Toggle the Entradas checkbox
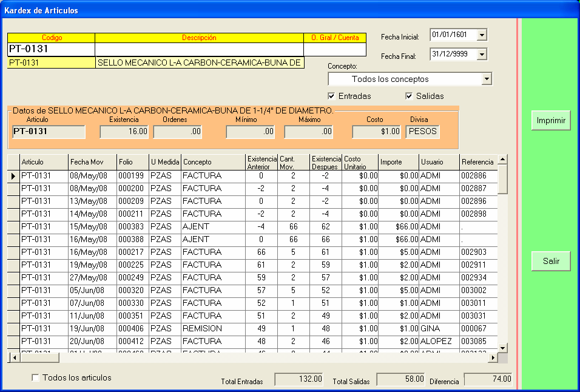The height and width of the screenshot is (392, 580). 331,96
